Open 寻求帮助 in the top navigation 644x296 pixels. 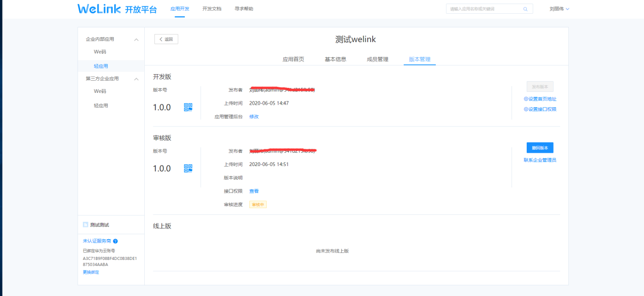(x=244, y=9)
